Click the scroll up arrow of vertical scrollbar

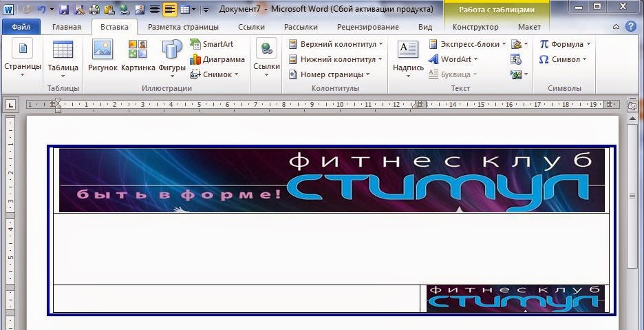click(632, 118)
